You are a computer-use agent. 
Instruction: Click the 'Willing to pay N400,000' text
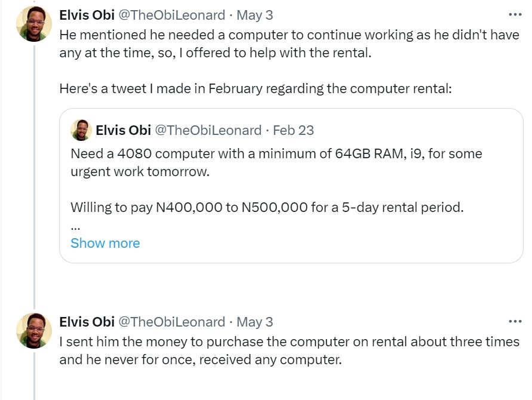(267, 208)
